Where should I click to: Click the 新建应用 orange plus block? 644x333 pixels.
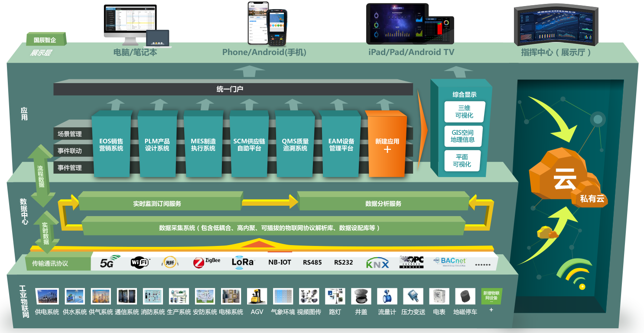click(387, 144)
